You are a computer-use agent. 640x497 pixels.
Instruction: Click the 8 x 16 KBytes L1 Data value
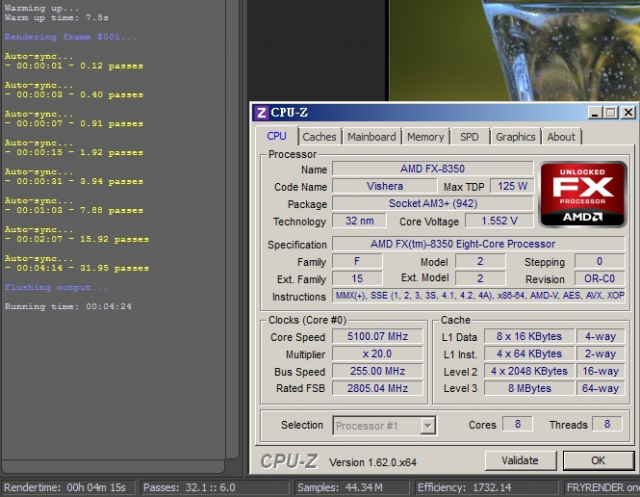click(529, 336)
